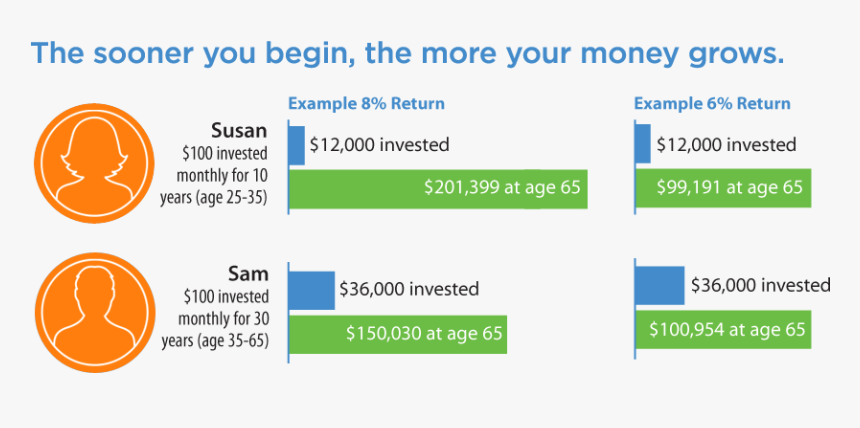Click Susan's "$12,000 invested" text under 8% Return
This screenshot has width=860, height=428.
379,145
